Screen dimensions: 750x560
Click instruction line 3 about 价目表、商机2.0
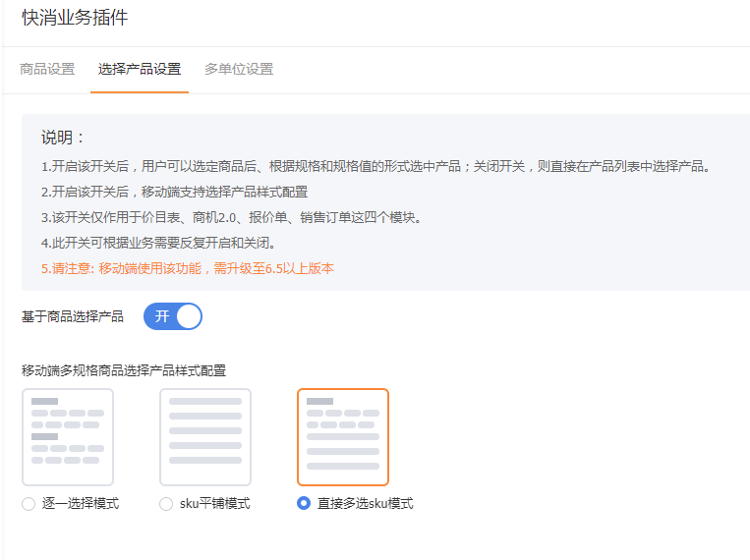tap(232, 217)
